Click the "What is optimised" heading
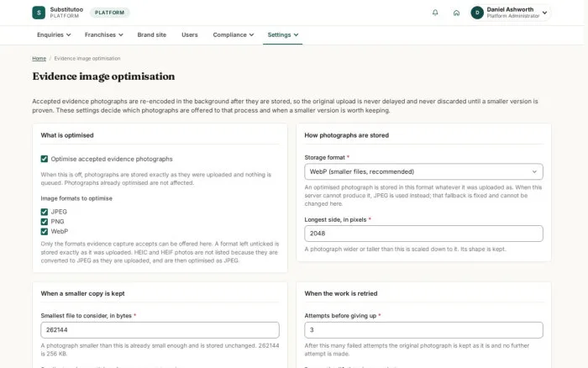 coord(67,135)
